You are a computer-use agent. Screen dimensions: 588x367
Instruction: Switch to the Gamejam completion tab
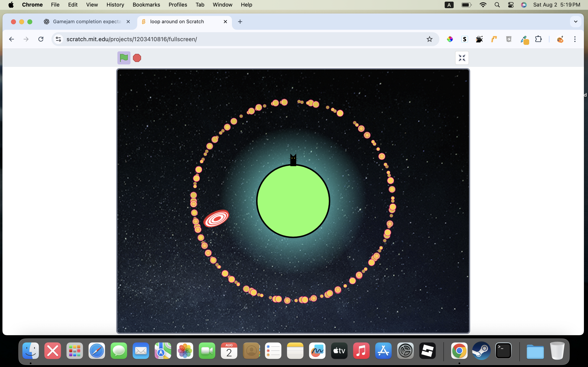click(87, 22)
